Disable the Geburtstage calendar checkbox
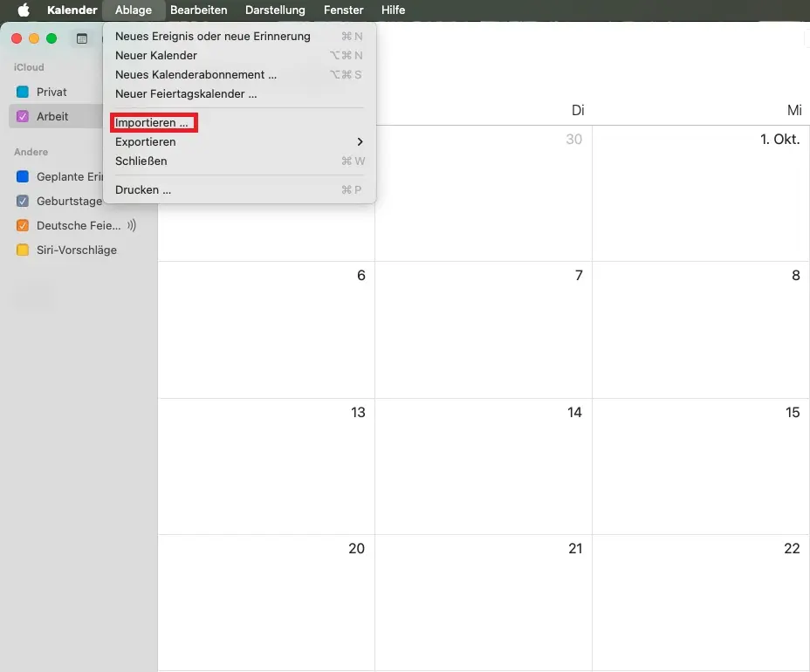The image size is (810, 672). point(20,201)
